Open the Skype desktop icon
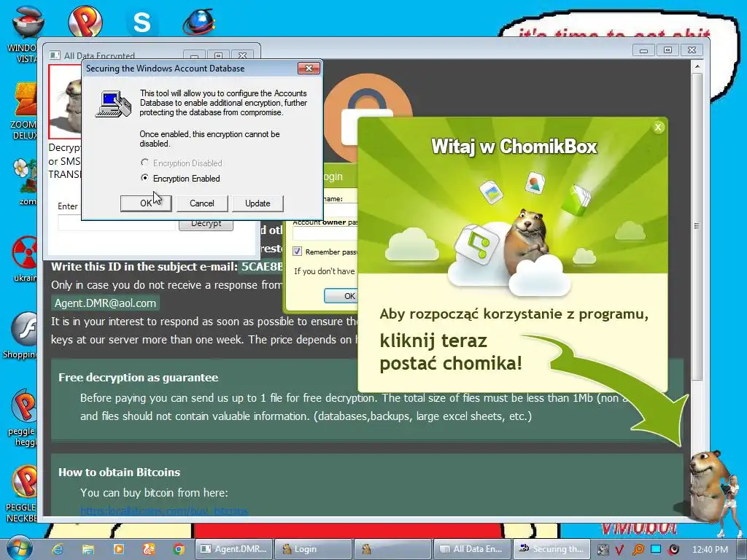This screenshot has height=560, width=747. (142, 22)
